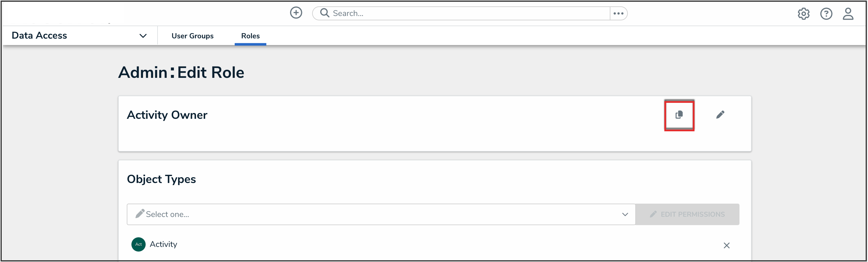Switch to the User Groups tab
This screenshot has height=262, width=868.
pos(192,36)
